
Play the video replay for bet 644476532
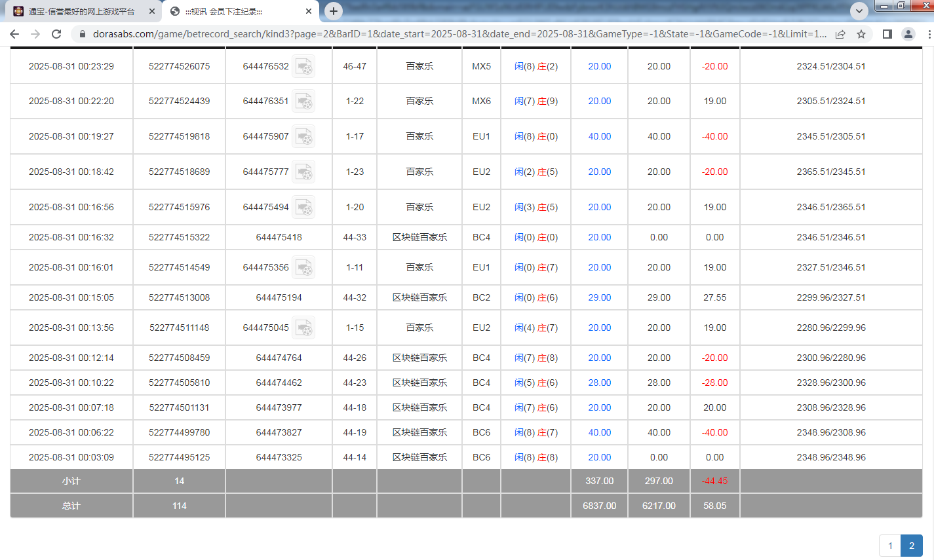303,65
